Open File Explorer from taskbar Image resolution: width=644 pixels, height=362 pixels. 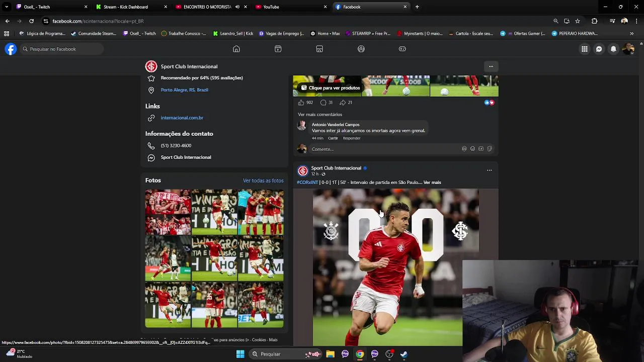[330, 354]
